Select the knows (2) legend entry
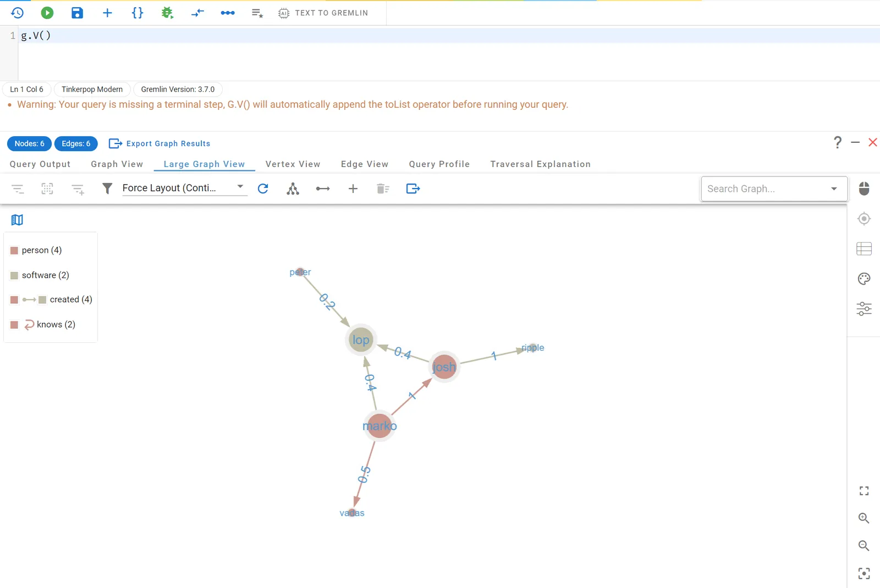880x588 pixels. point(43,324)
